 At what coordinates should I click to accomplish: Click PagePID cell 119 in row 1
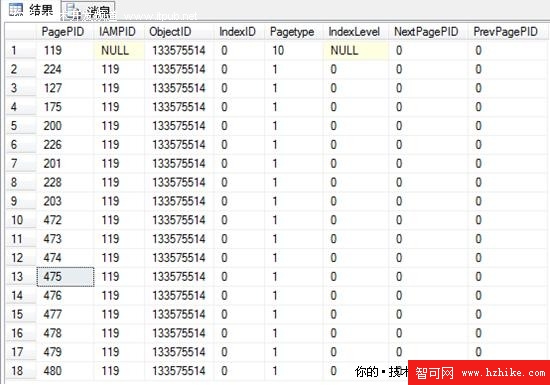click(x=65, y=50)
